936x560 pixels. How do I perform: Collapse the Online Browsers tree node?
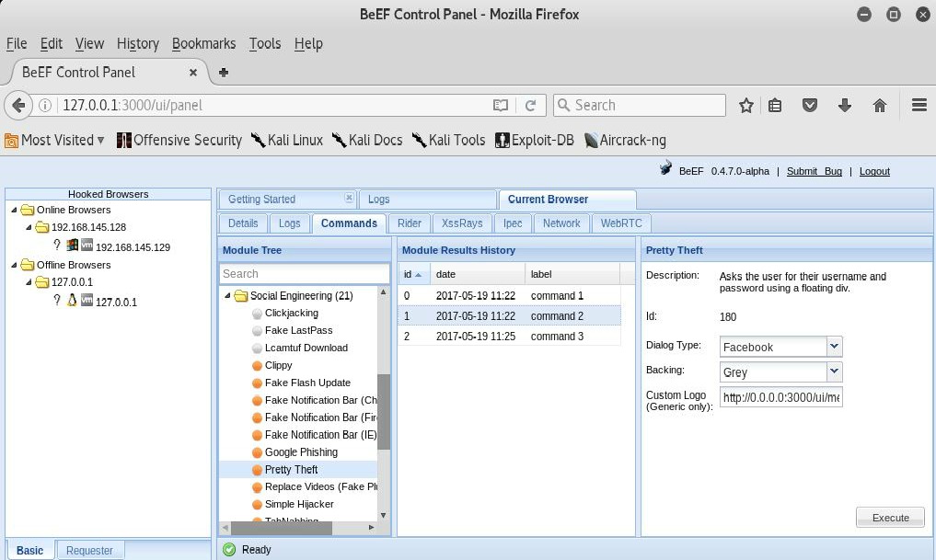14,210
